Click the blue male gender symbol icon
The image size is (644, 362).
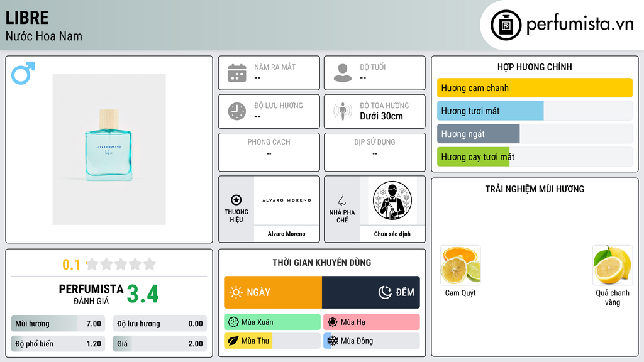pyautogui.click(x=23, y=73)
